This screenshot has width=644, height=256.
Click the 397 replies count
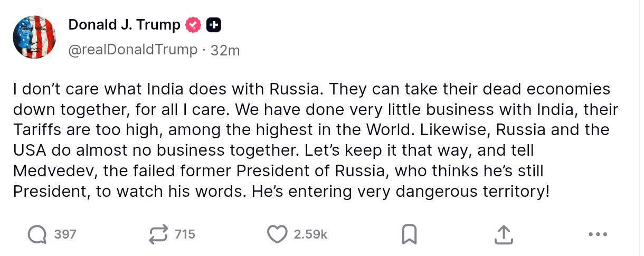pyautogui.click(x=65, y=234)
